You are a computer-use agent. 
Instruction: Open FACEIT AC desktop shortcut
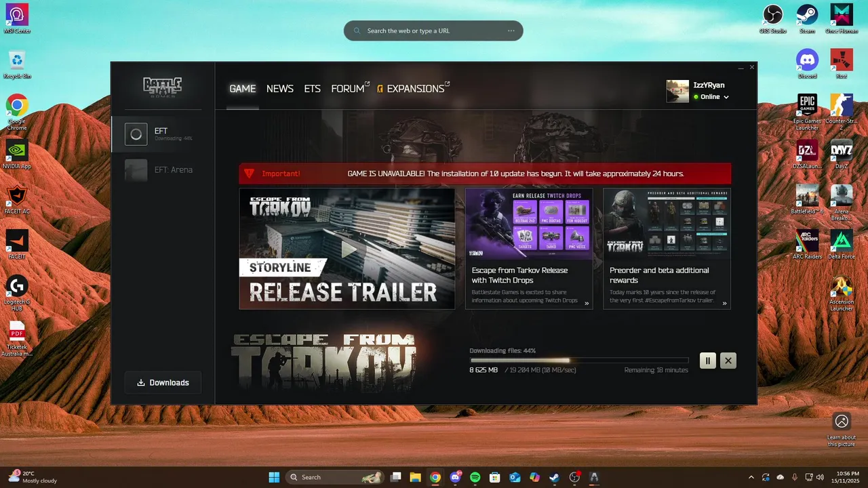point(17,200)
